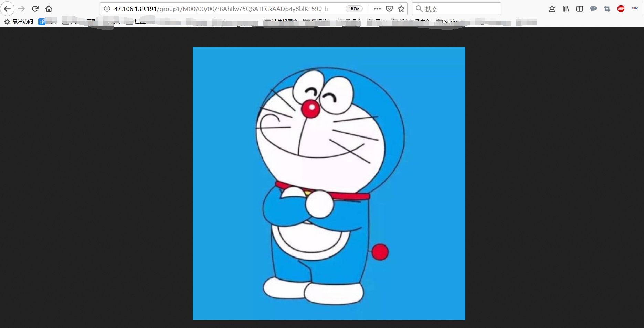The height and width of the screenshot is (328, 644).
Task: Open the bookmarks star tray icon
Action: [x=552, y=9]
